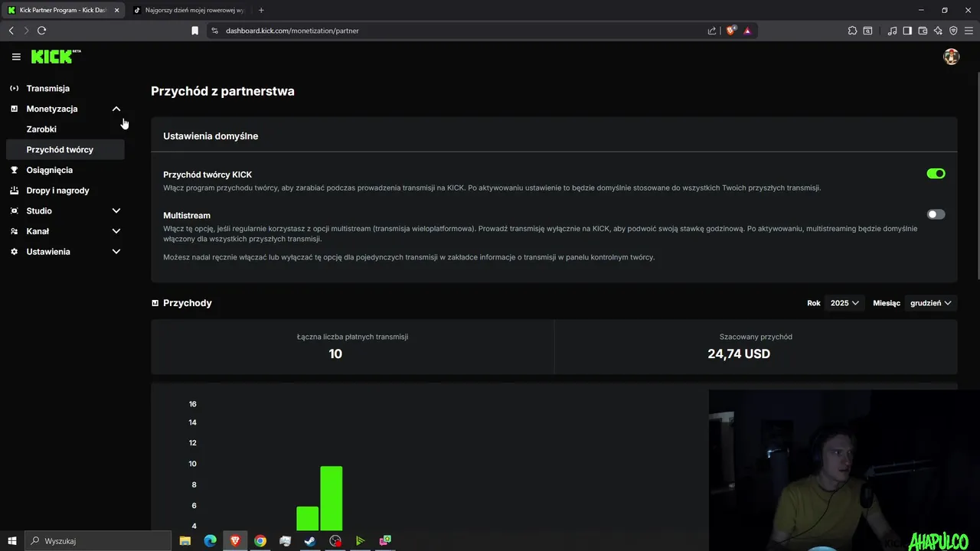This screenshot has width=980, height=551.
Task: Click the Osiągnięcia trophy icon
Action: coord(14,170)
